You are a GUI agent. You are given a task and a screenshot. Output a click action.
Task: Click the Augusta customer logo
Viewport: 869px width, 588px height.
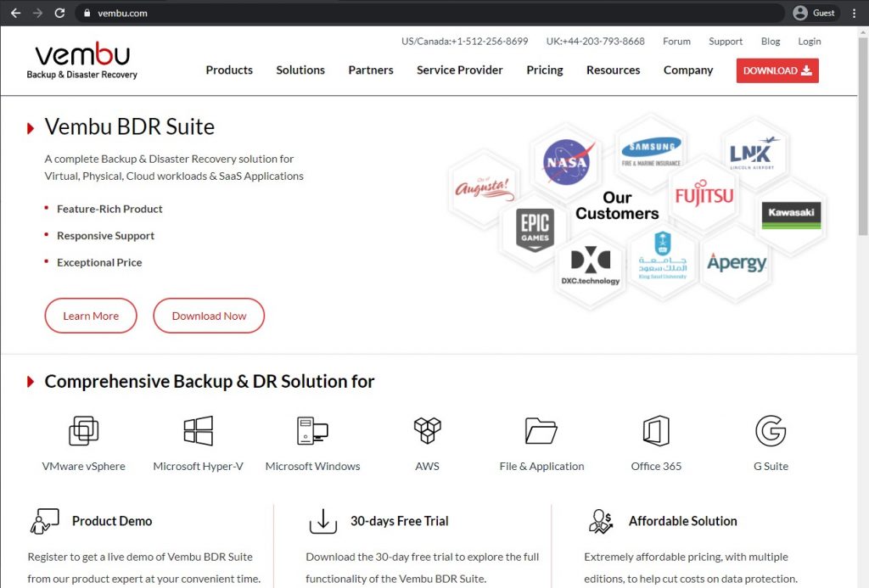point(485,188)
